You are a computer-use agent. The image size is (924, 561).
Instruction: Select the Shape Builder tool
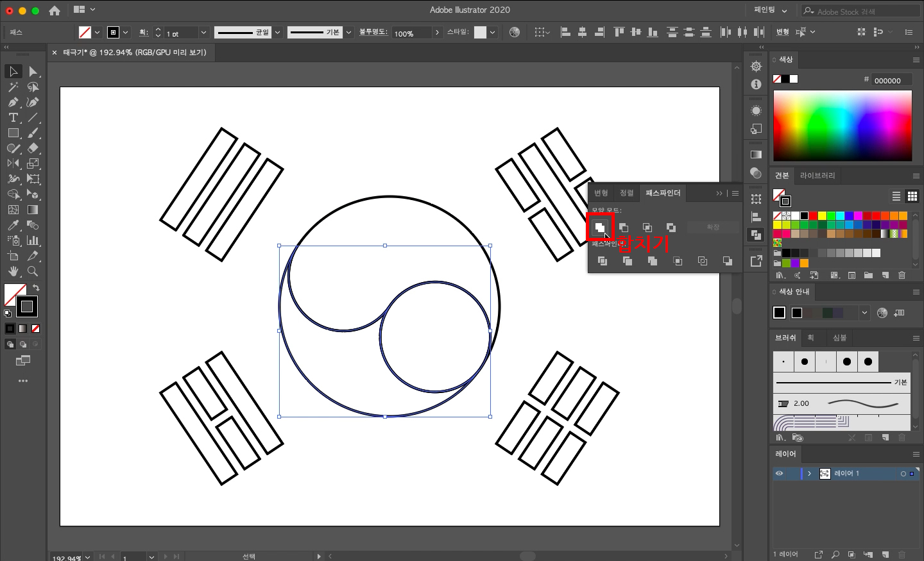(13, 194)
